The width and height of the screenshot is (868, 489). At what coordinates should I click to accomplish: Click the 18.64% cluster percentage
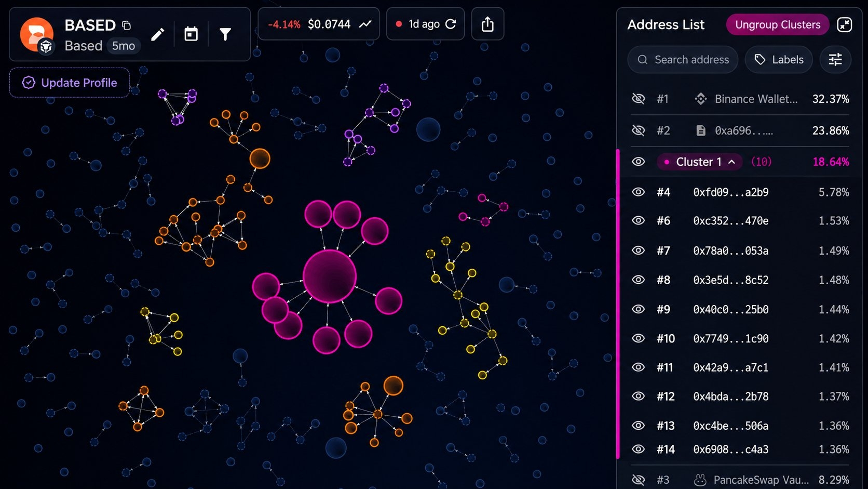(x=831, y=162)
